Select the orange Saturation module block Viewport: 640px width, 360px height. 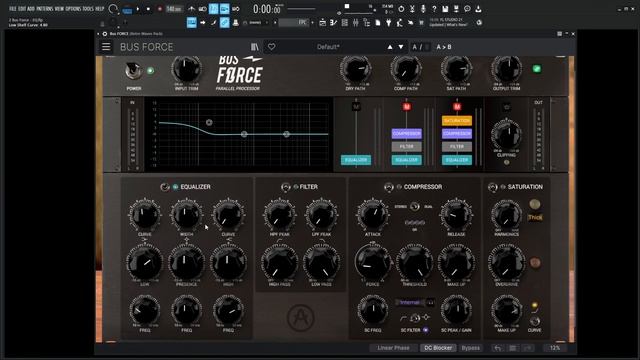pyautogui.click(x=457, y=121)
